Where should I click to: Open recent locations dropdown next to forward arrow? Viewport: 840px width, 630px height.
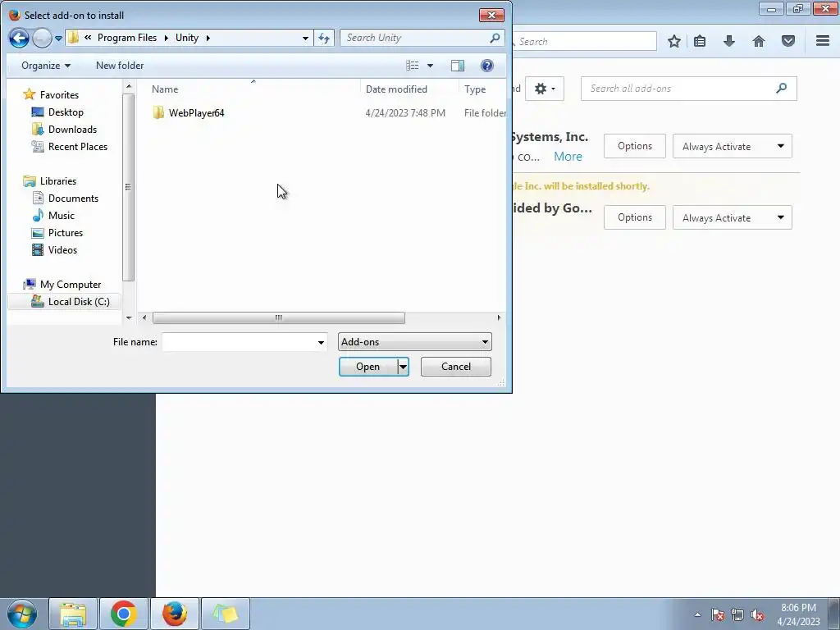[58, 39]
